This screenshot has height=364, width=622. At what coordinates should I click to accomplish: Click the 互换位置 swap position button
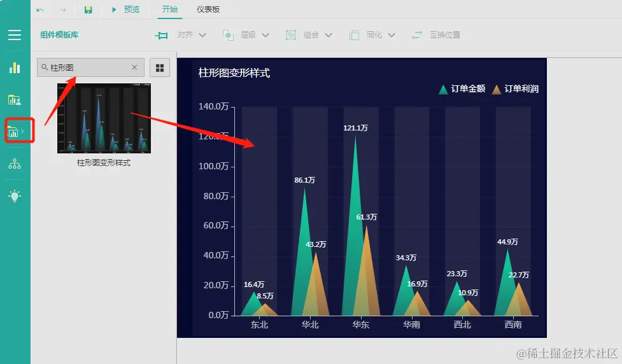point(436,35)
